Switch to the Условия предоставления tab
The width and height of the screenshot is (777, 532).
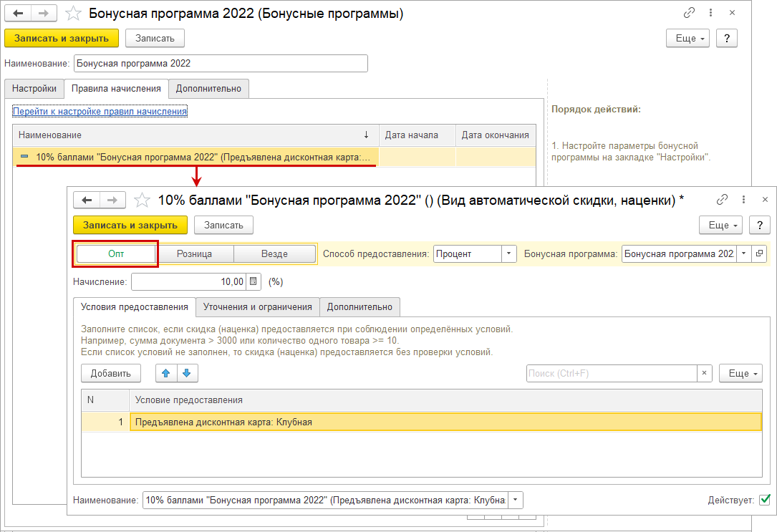(135, 306)
